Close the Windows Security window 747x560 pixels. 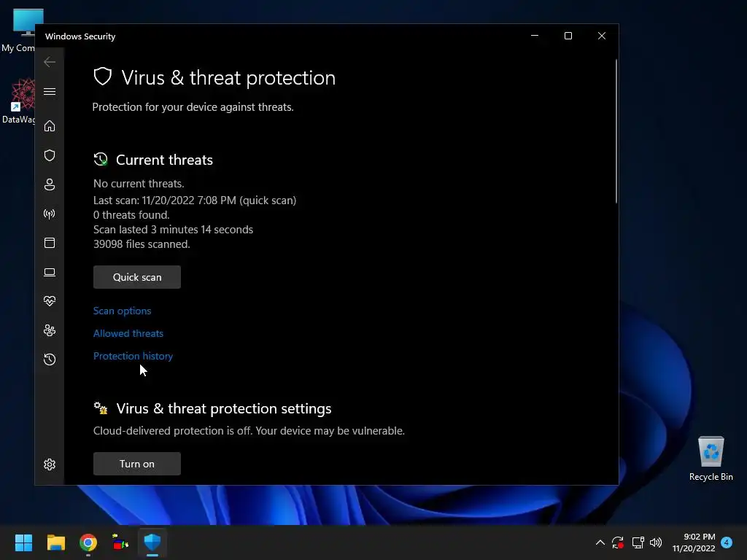click(602, 36)
